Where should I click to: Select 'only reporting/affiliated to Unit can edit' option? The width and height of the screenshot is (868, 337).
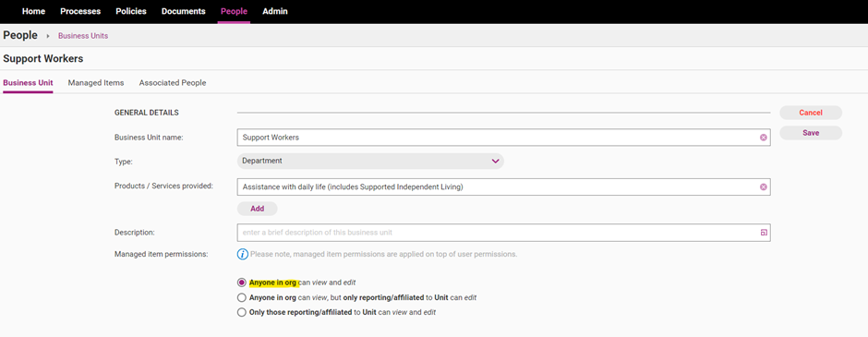(x=241, y=297)
